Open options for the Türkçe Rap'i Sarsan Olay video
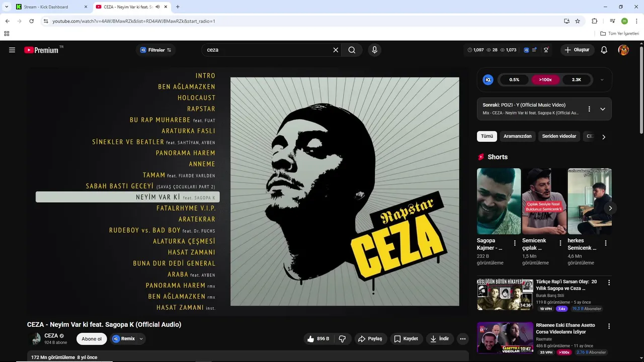The image size is (644, 362). 609,283
